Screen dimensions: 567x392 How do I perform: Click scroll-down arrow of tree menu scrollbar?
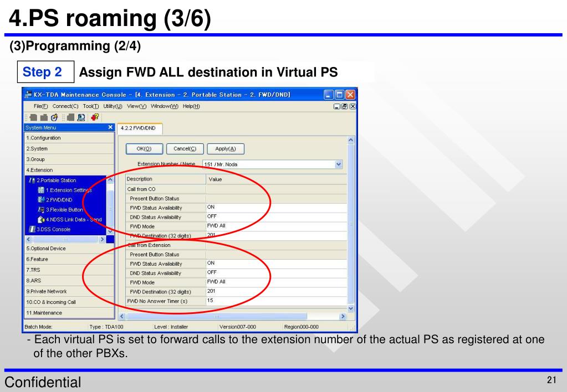click(110, 231)
